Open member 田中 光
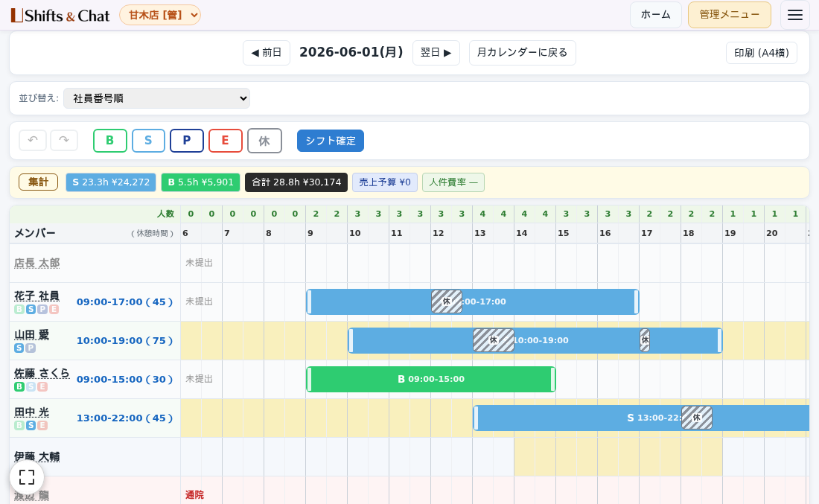819x504 pixels. coord(31,412)
